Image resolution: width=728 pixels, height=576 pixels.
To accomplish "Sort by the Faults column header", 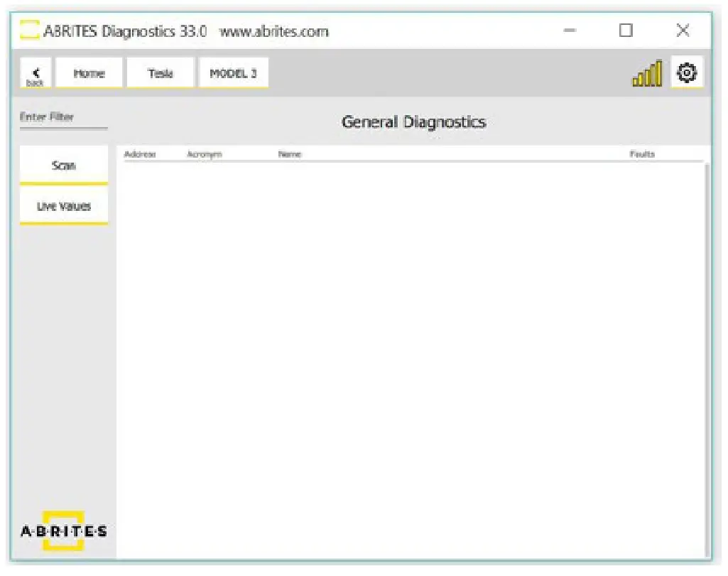I will [642, 153].
